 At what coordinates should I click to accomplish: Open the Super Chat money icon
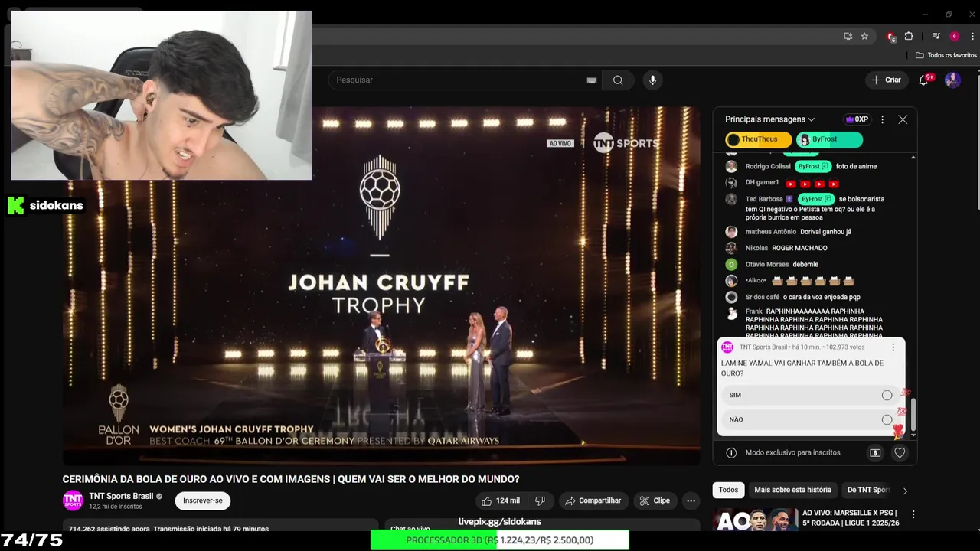coord(875,452)
